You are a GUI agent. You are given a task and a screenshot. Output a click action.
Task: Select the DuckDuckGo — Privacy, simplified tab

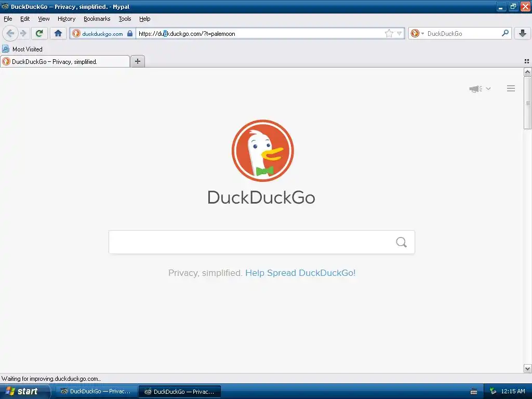[65, 61]
